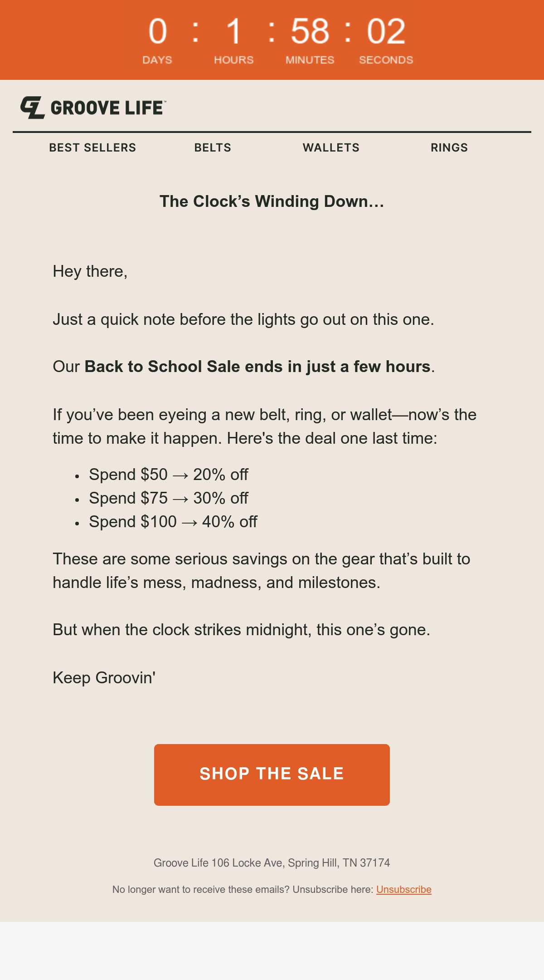Click the countdown seconds number
Image resolution: width=544 pixels, height=980 pixels.
(x=386, y=31)
